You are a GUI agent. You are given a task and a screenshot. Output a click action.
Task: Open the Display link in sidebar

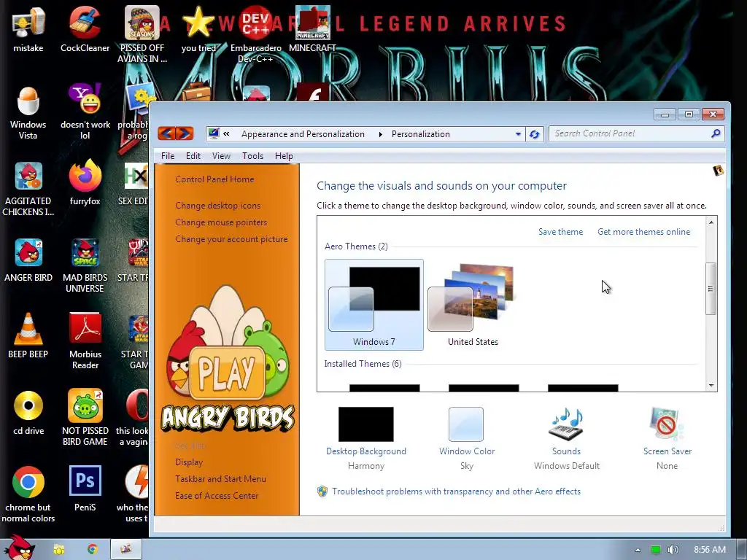click(x=189, y=462)
